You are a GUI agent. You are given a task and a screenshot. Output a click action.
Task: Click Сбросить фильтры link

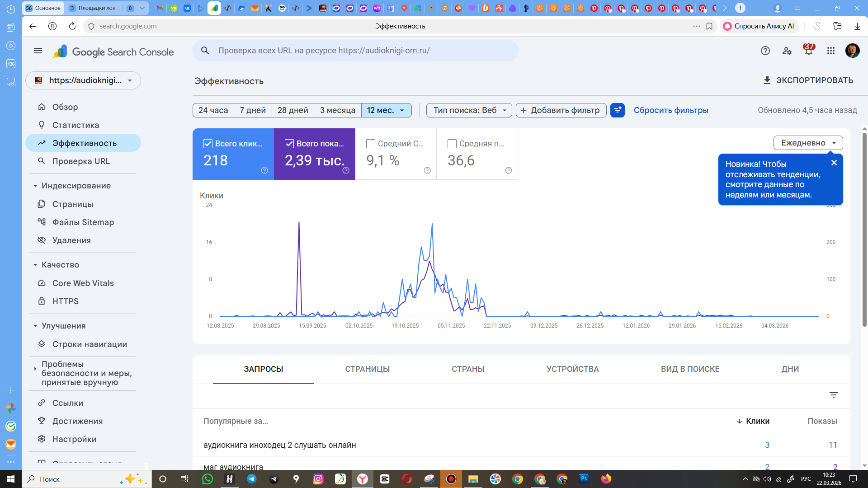pyautogui.click(x=670, y=110)
